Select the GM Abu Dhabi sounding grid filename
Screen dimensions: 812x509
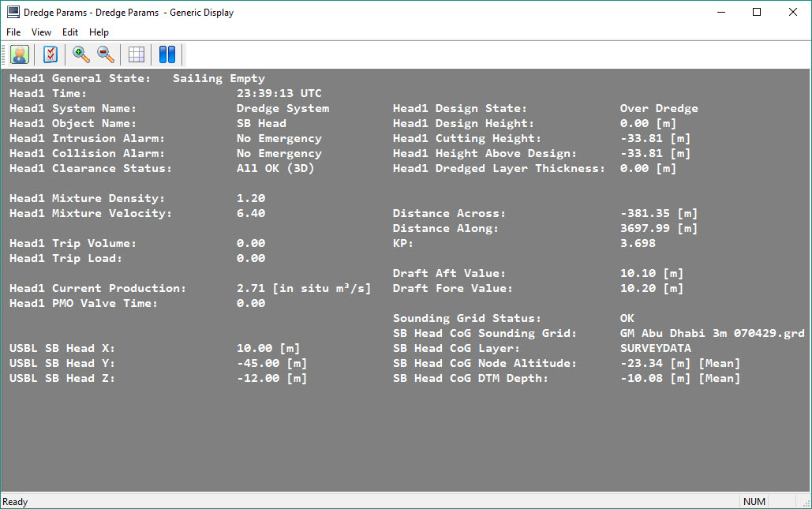712,333
